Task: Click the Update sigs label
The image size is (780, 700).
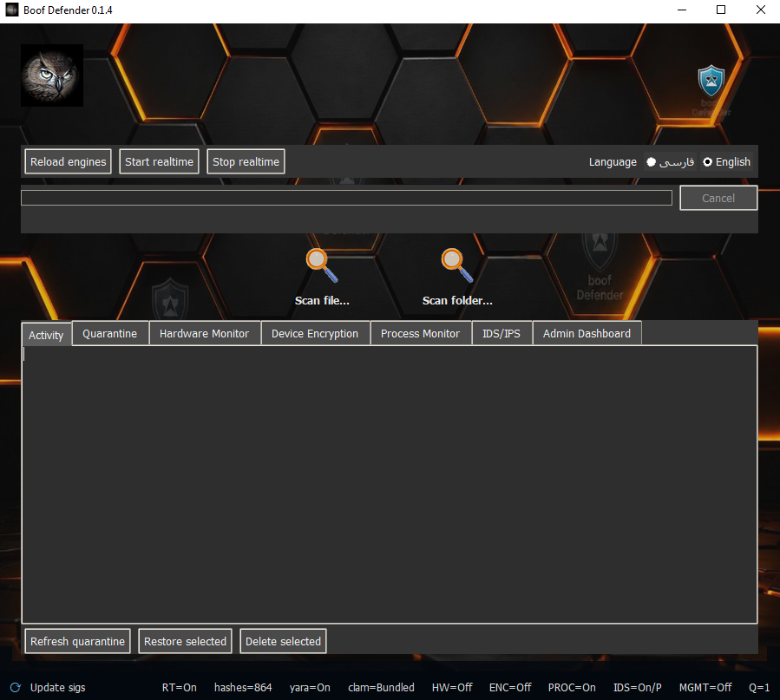Action: (x=58, y=688)
